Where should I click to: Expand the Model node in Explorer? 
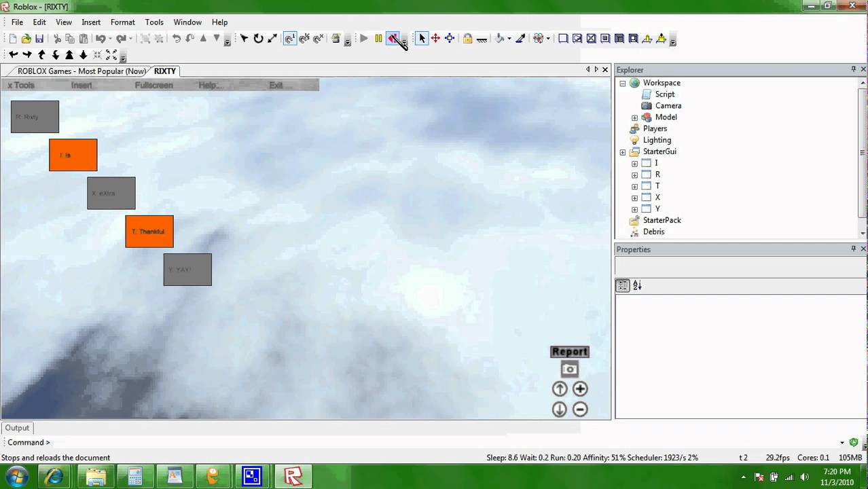634,117
